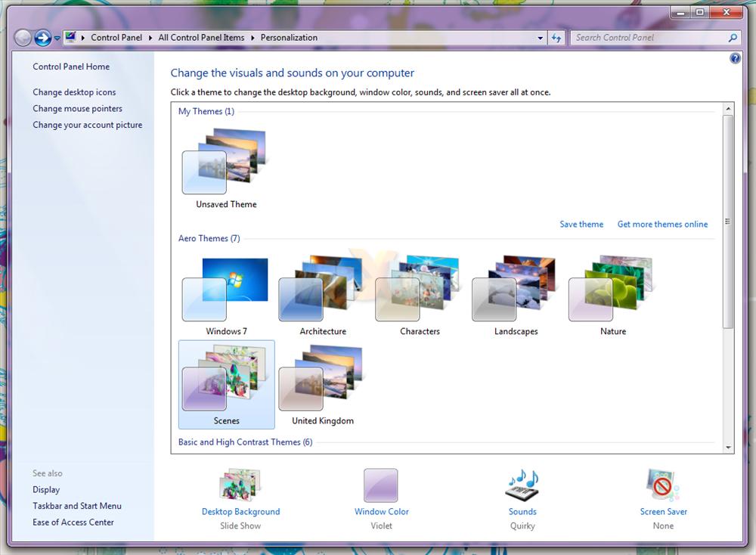
Task: Click the Forward navigation arrow
Action: coord(43,38)
